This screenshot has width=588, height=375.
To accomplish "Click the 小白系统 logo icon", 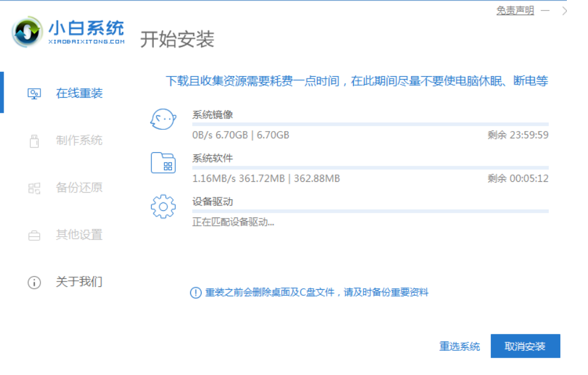I will (x=28, y=32).
